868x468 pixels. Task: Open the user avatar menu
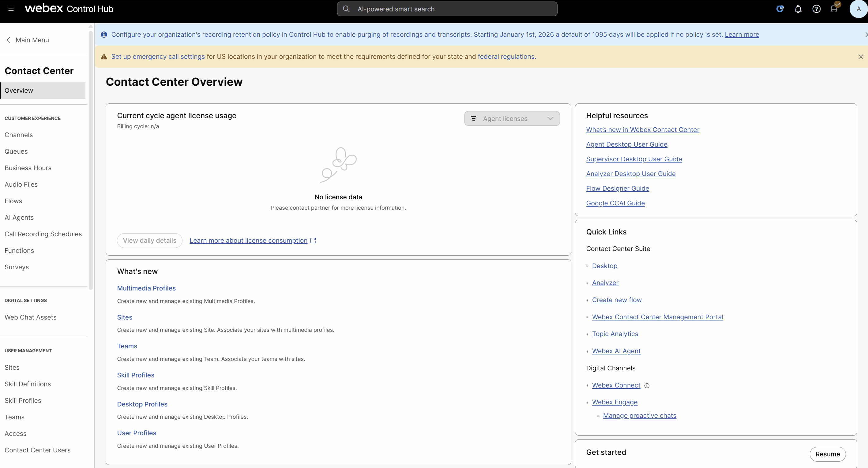tap(859, 9)
